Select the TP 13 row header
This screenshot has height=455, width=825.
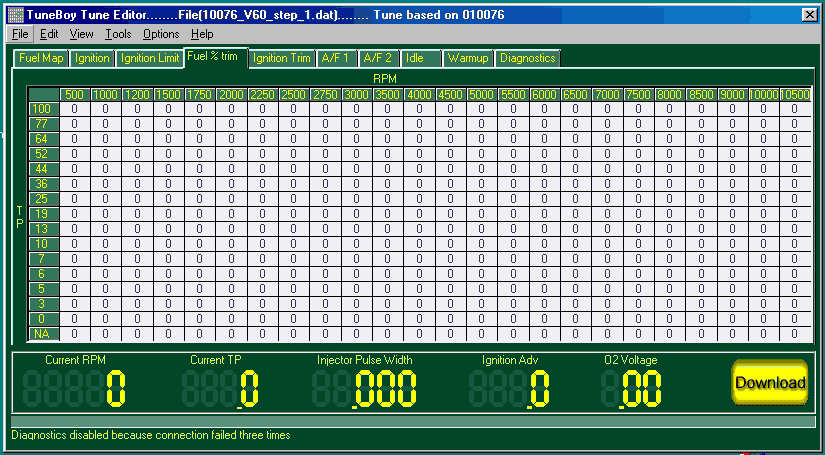click(43, 229)
